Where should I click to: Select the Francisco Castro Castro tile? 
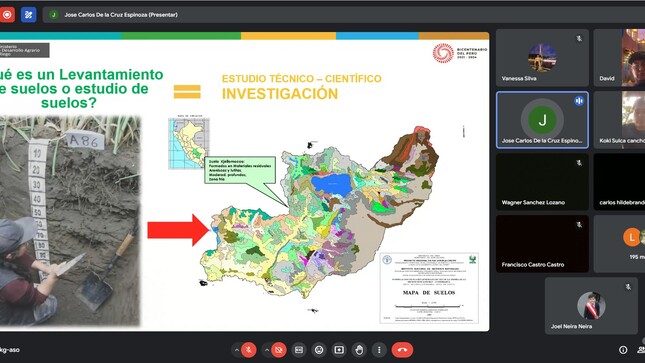tap(542, 244)
